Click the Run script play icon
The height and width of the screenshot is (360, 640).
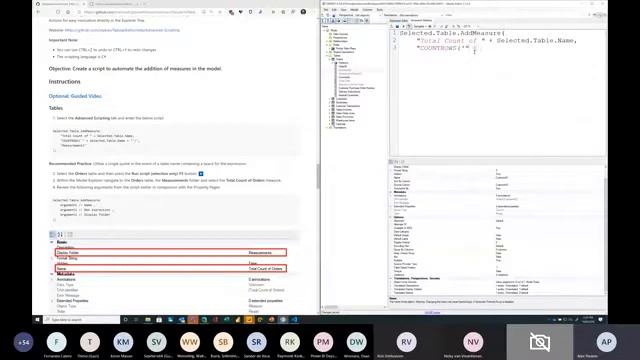(403, 27)
